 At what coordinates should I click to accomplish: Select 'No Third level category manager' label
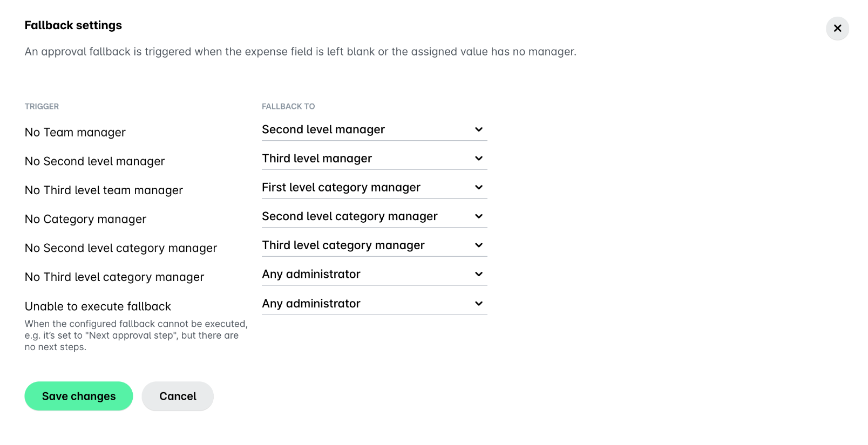(114, 277)
